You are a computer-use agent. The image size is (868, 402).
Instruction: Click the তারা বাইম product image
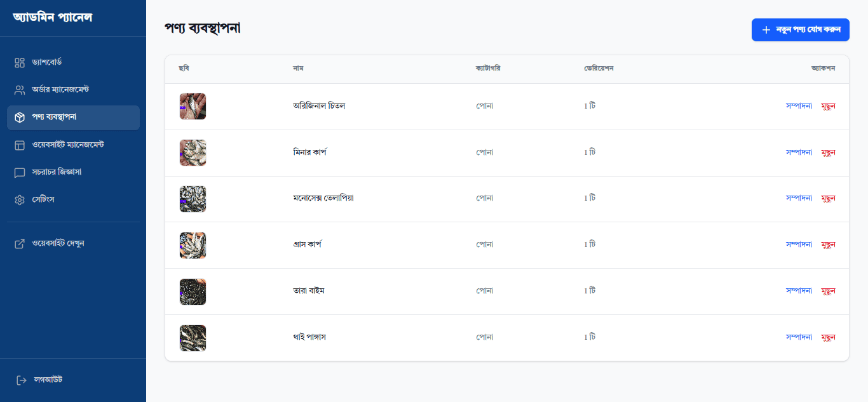tap(193, 291)
